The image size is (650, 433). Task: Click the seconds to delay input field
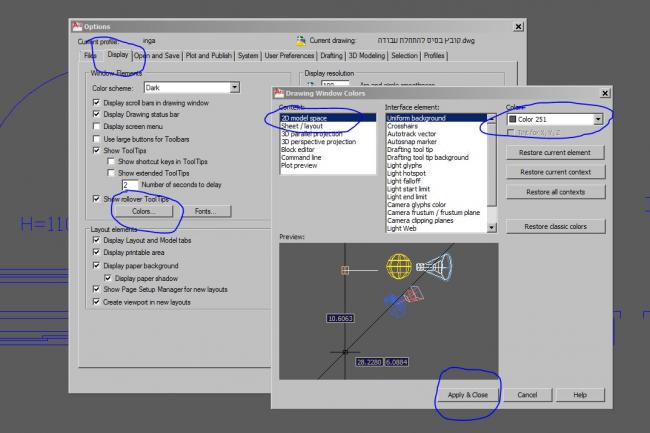click(x=130, y=185)
